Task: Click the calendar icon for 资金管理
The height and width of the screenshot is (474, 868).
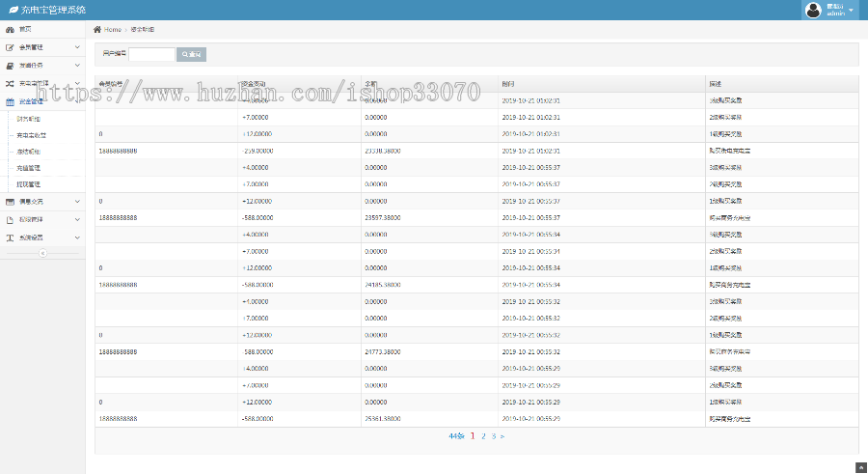Action: click(x=10, y=102)
